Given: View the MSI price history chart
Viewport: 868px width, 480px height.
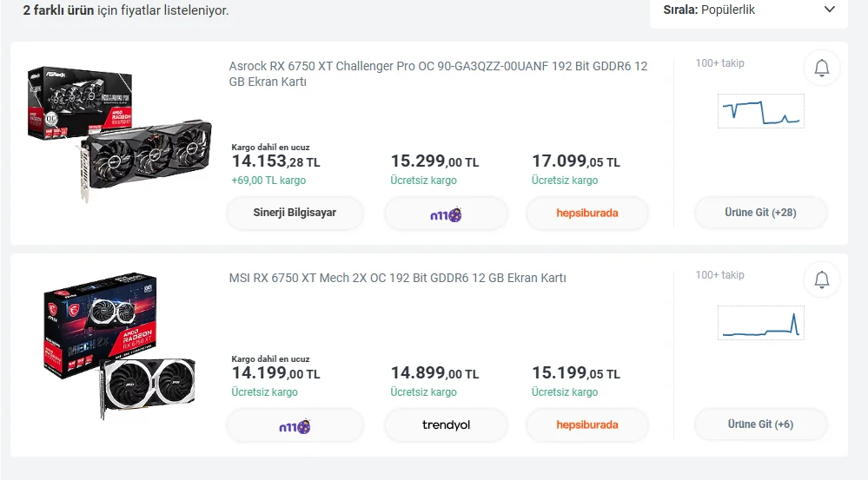Looking at the screenshot, I should tap(760, 323).
